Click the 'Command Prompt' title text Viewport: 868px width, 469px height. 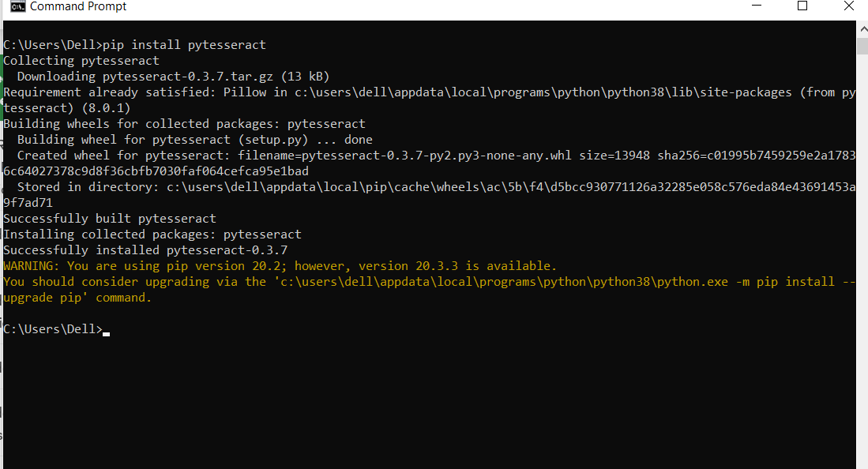click(78, 6)
